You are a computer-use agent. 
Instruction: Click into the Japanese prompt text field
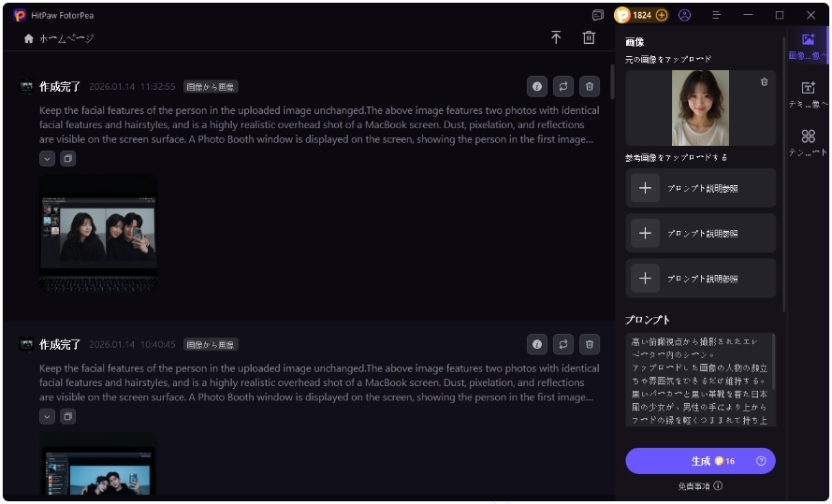[x=699, y=380]
